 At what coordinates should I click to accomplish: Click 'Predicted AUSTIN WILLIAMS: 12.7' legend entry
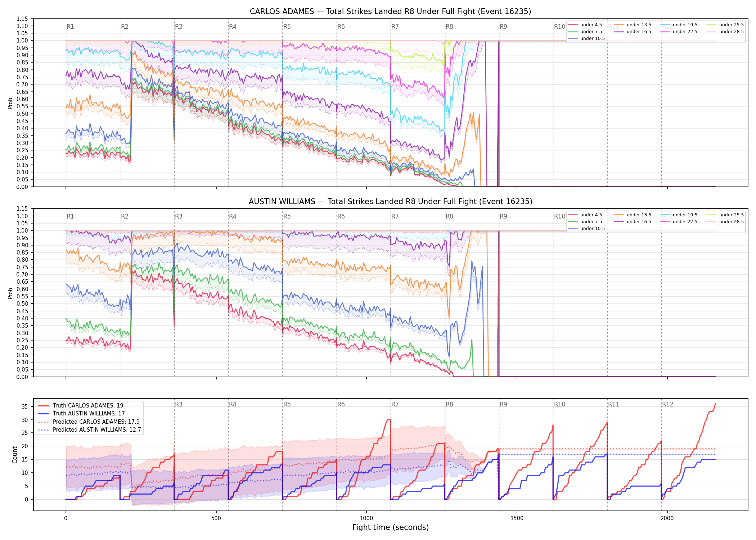pos(89,430)
